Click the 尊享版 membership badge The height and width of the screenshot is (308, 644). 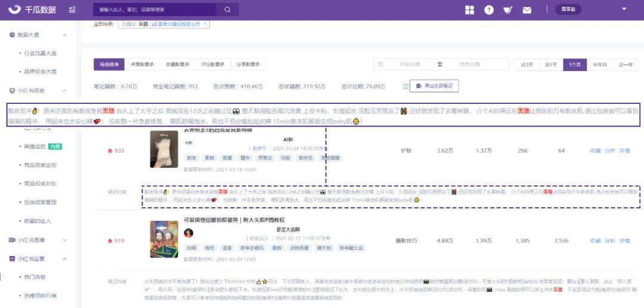(568, 10)
